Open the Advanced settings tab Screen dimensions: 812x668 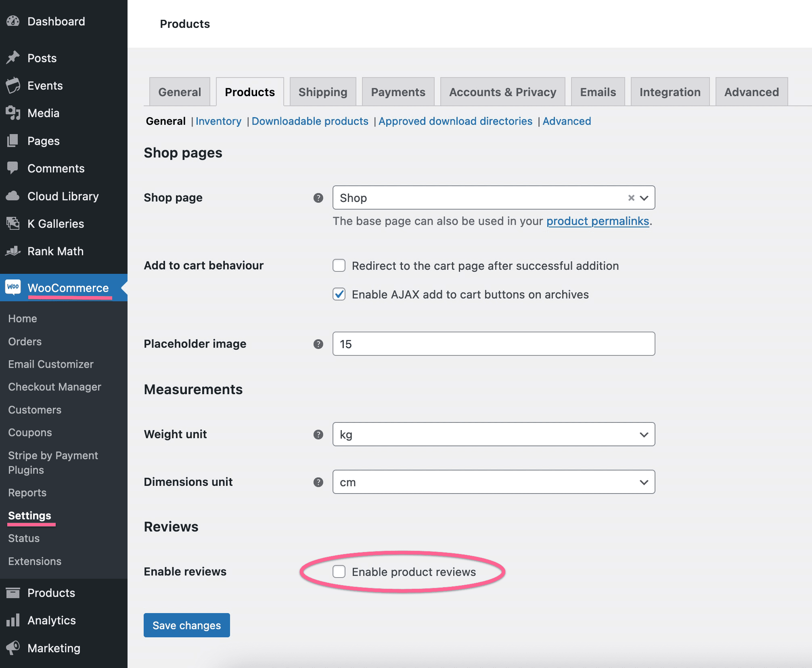pos(751,92)
